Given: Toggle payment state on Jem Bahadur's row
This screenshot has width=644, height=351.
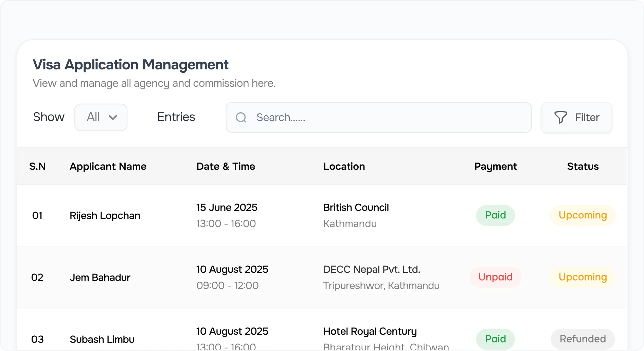Looking at the screenshot, I should [x=495, y=277].
